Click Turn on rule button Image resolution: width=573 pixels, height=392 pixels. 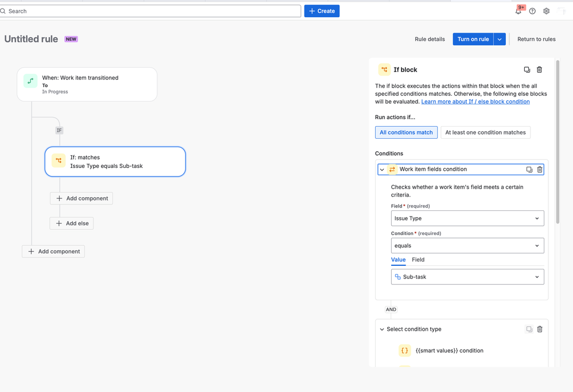tap(473, 39)
